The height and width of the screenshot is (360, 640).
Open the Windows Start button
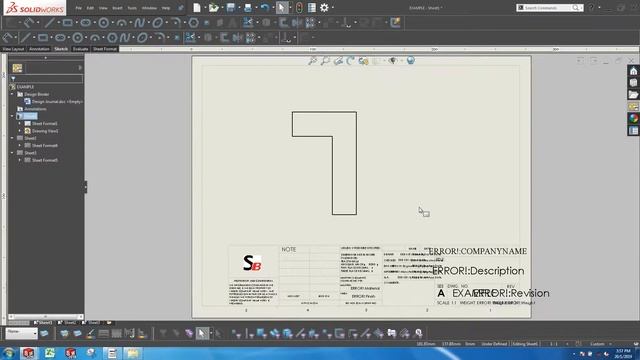tap(8, 353)
